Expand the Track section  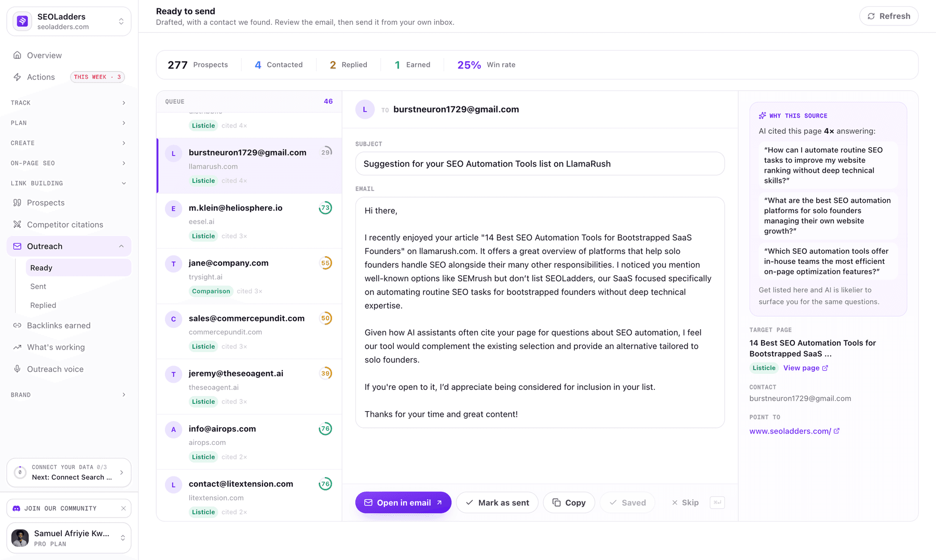tap(69, 103)
